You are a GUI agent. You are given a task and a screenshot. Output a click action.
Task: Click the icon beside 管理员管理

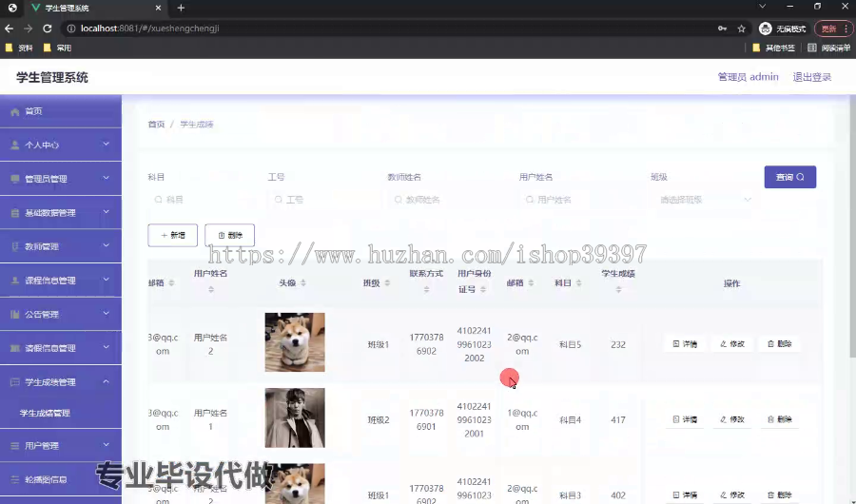point(14,179)
